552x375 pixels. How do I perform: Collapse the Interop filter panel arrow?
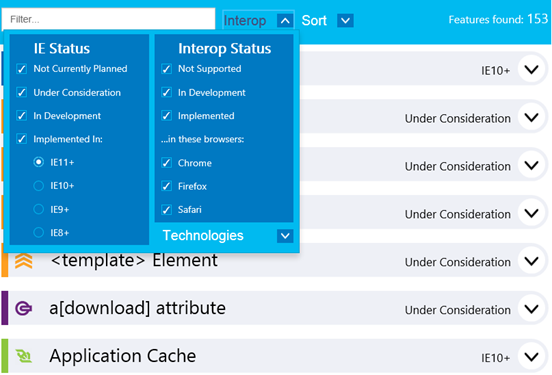285,20
